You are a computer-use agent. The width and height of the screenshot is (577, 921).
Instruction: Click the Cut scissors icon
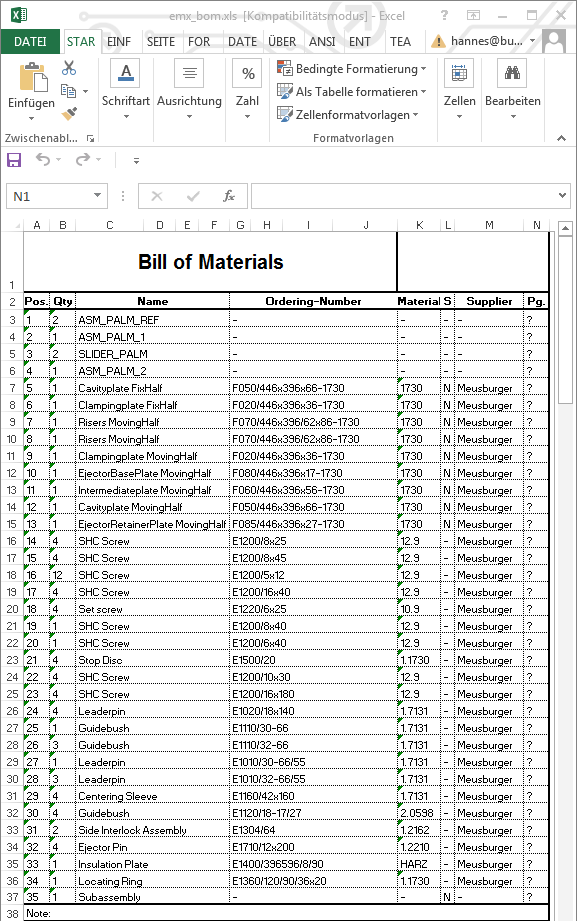pos(69,68)
